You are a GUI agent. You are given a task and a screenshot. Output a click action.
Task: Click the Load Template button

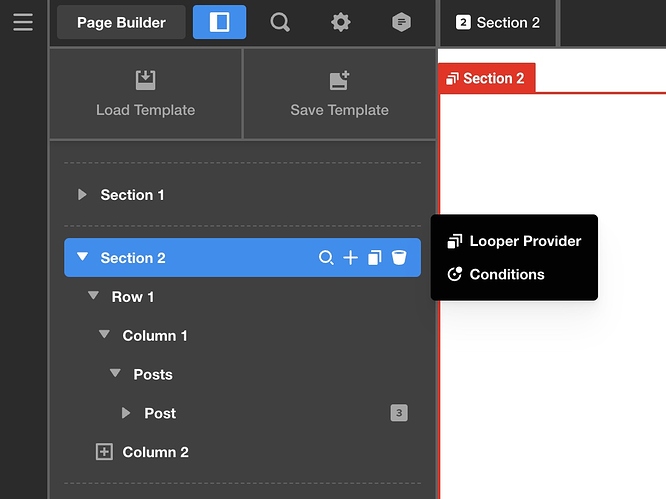point(145,93)
